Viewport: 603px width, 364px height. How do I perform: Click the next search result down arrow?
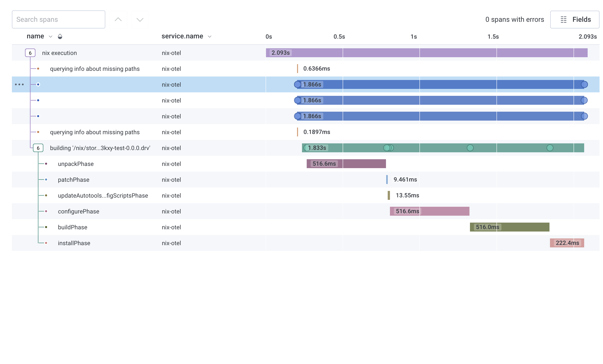click(x=140, y=20)
